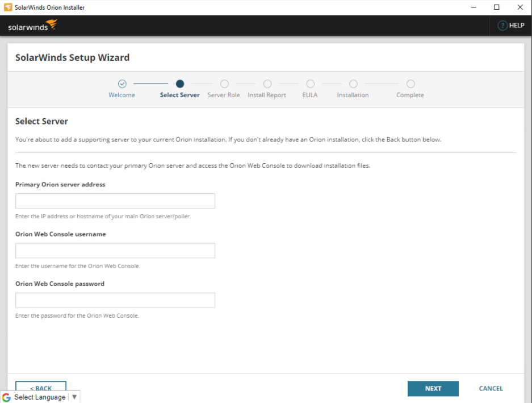The width and height of the screenshot is (532, 403).
Task: Select the Complete step label
Action: coord(410,95)
